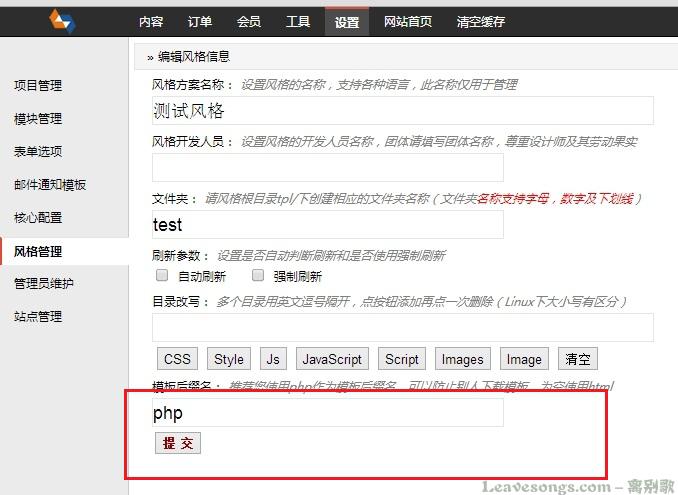Open 管理员维护 in the sidebar
Image resolution: width=678 pixels, height=495 pixels.
click(x=44, y=284)
